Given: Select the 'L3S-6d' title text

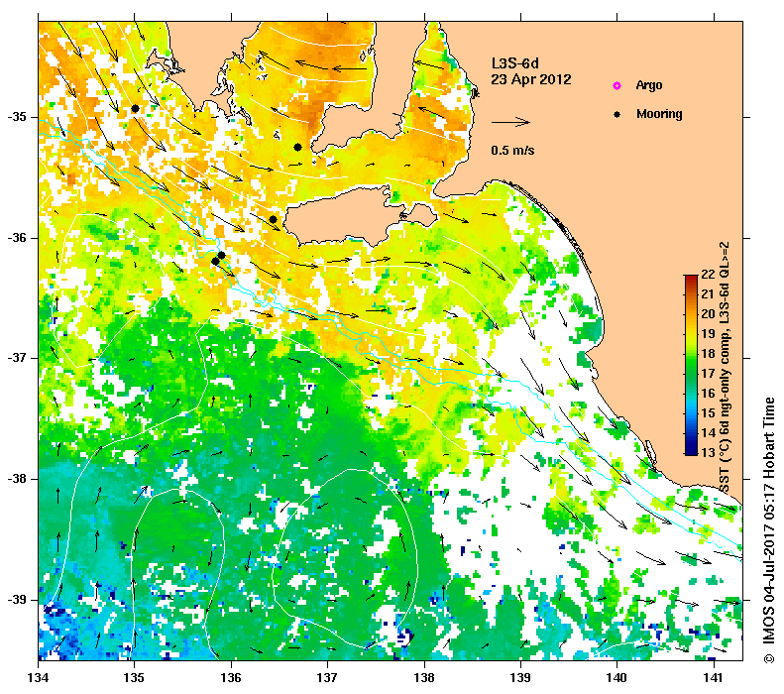Looking at the screenshot, I should [x=515, y=63].
